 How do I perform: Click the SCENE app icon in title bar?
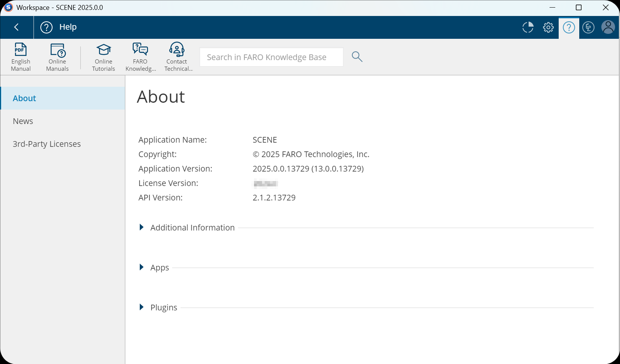pos(8,7)
